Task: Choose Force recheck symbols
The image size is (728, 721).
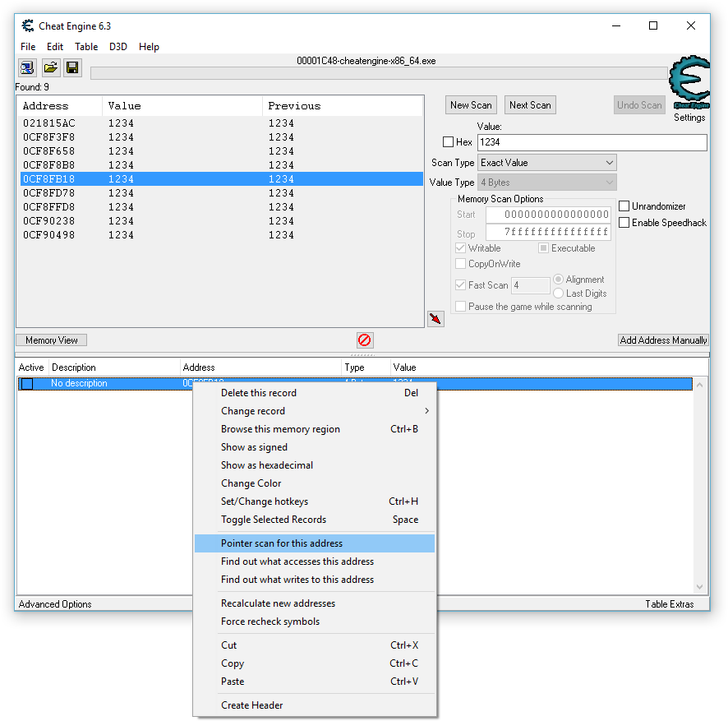Action: (x=315, y=622)
